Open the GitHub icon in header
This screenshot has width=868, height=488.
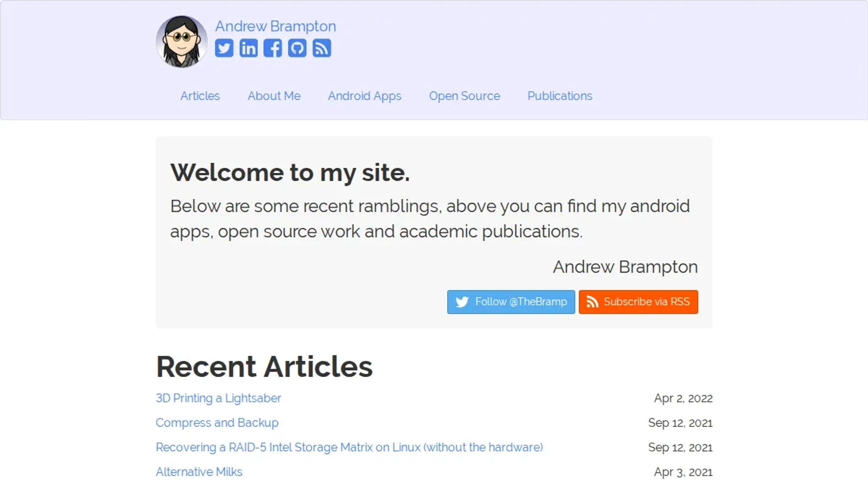tap(297, 48)
